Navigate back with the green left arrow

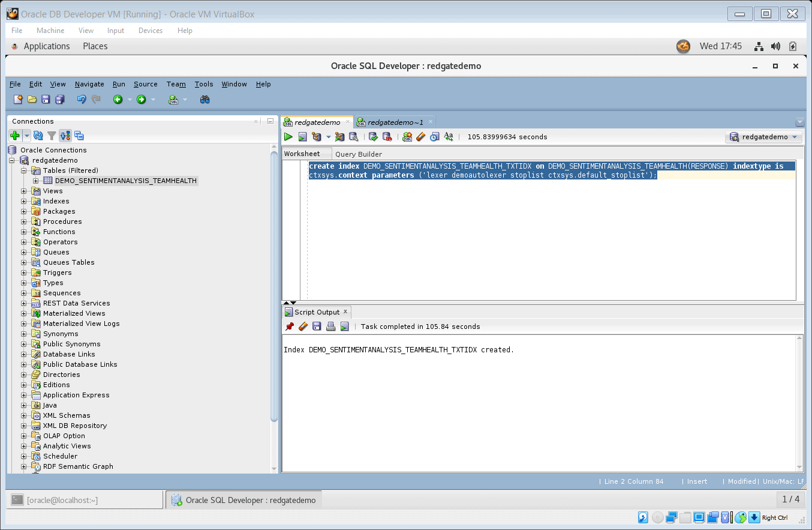tap(118, 100)
